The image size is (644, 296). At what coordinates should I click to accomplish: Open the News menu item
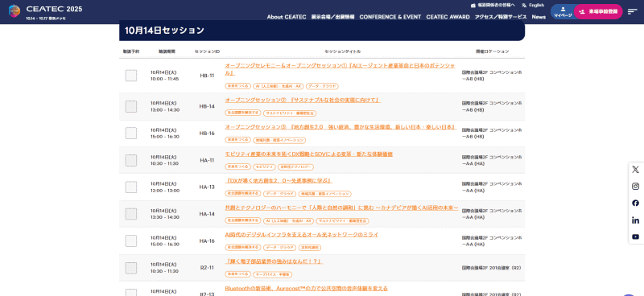coord(539,17)
